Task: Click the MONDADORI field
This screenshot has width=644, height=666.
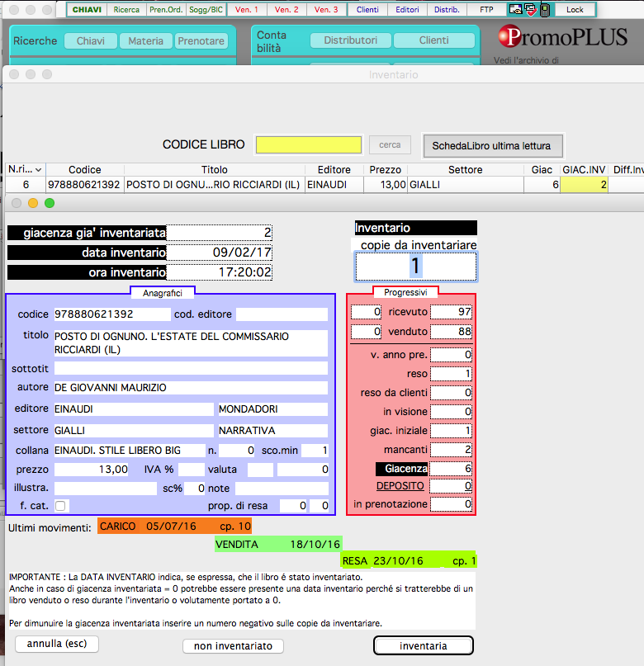Action: 272,409
